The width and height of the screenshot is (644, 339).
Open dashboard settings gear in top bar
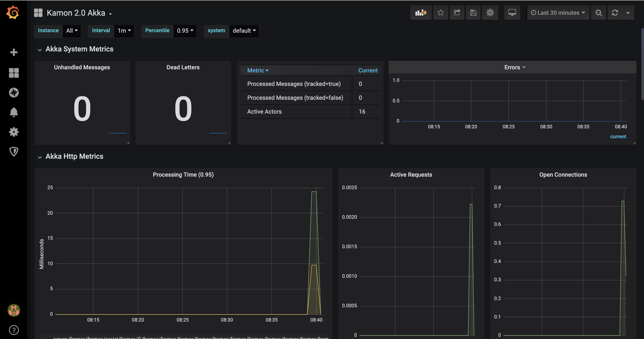[490, 13]
